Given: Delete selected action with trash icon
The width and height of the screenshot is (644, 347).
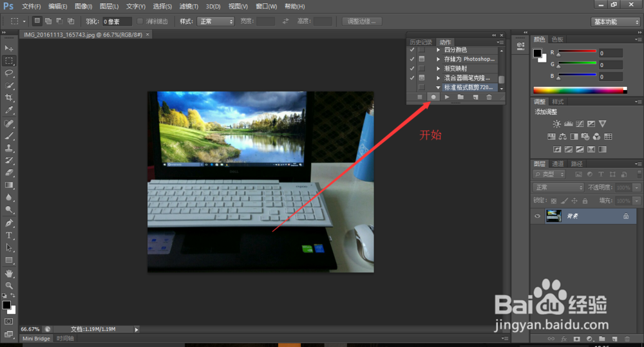Looking at the screenshot, I should (x=489, y=97).
